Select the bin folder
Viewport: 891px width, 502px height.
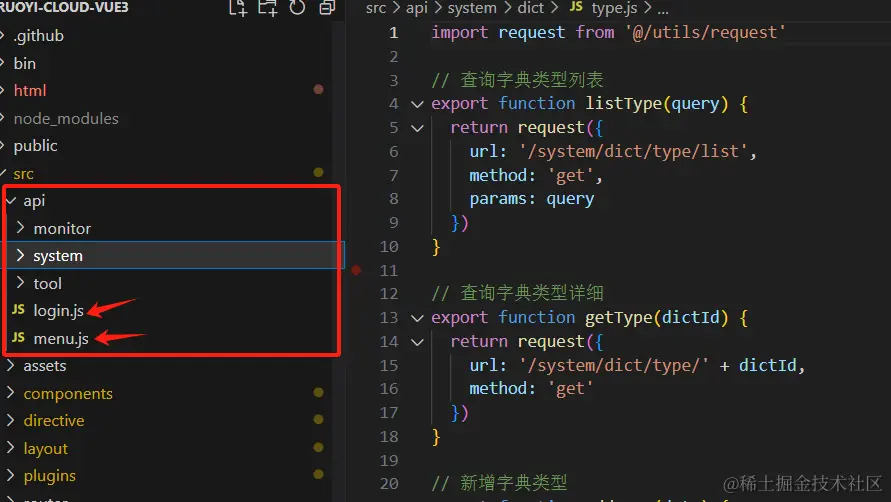(x=24, y=63)
